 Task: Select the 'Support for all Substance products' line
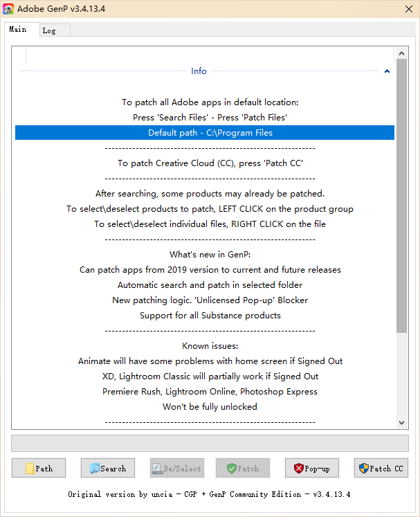210,316
